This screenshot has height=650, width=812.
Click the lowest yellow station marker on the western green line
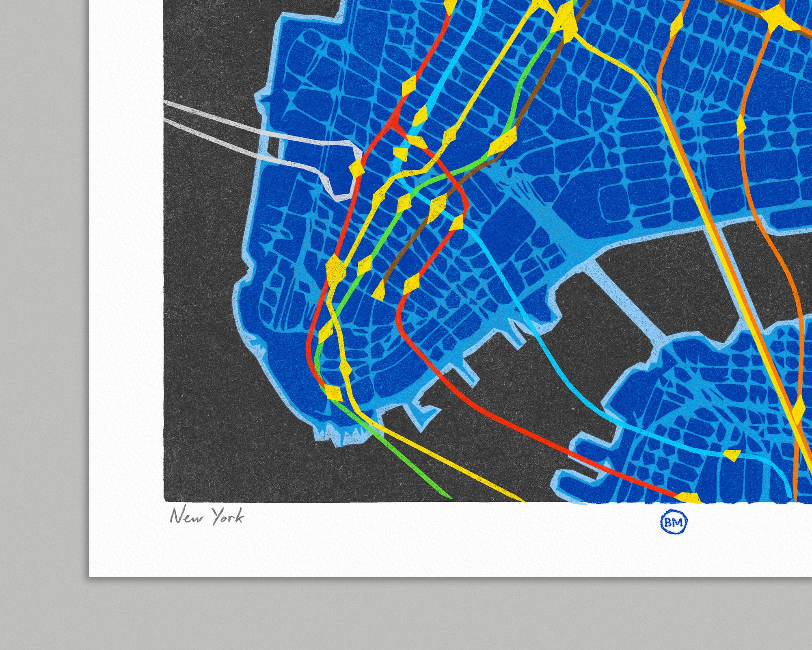coord(333,392)
